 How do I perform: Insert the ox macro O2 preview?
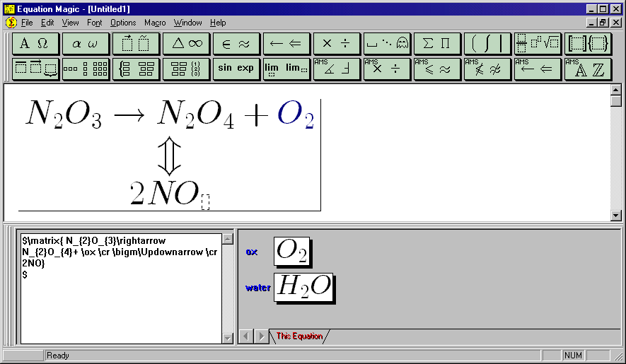[292, 252]
